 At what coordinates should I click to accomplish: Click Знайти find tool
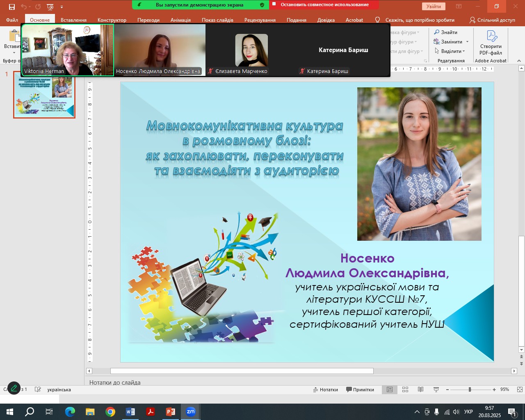(446, 32)
